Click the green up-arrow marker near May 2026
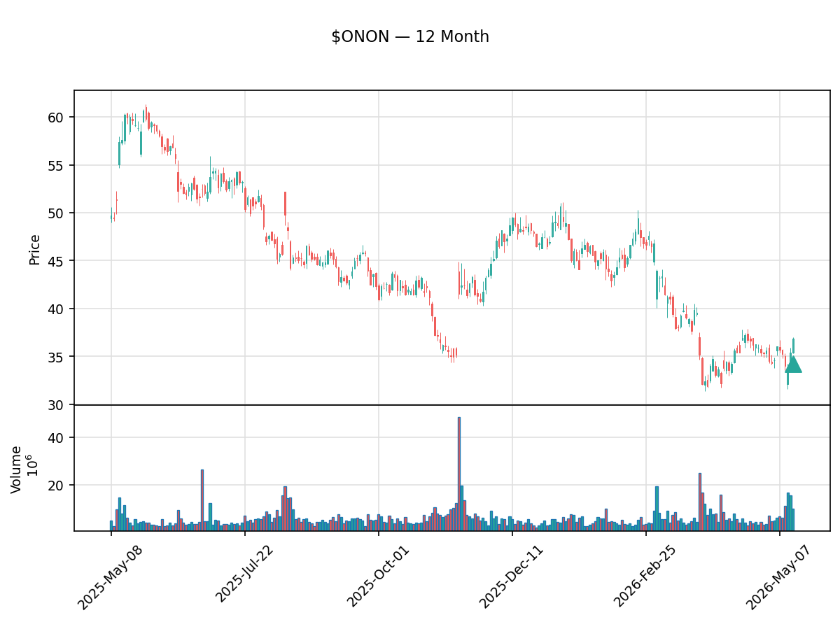This screenshot has width=840, height=622. click(793, 364)
